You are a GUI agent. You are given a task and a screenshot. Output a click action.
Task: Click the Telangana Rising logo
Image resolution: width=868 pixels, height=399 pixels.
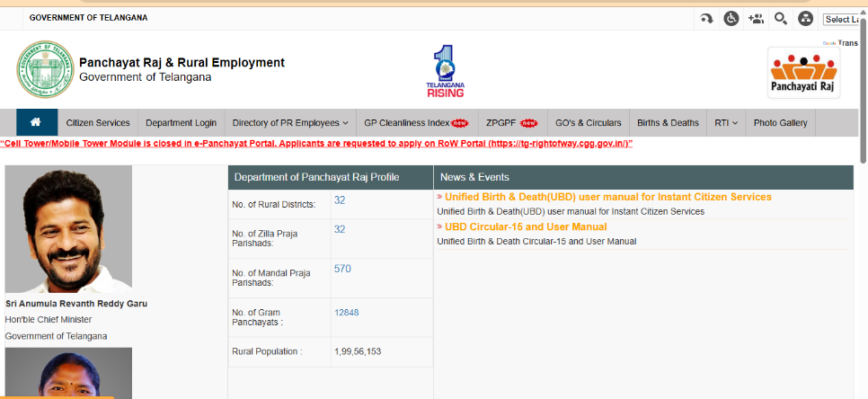tap(445, 71)
